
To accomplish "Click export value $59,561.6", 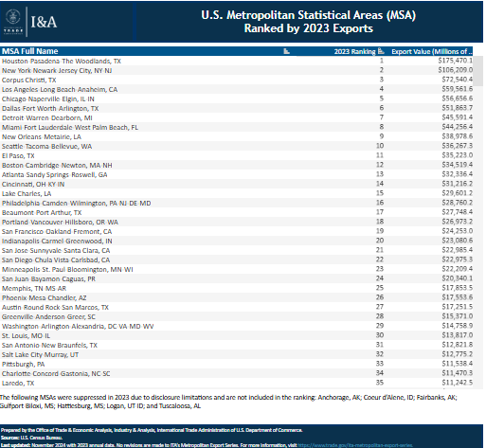I will tap(457, 89).
